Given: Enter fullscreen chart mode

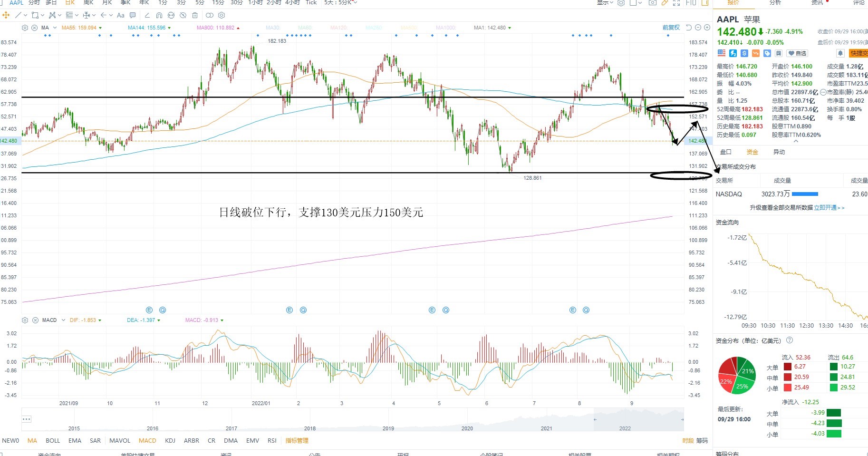Looking at the screenshot, I should tap(676, 2).
